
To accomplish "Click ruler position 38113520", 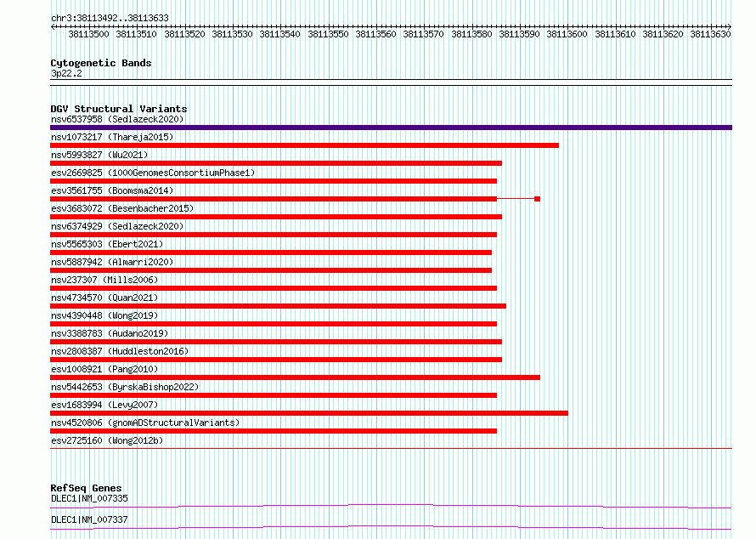I will [x=184, y=34].
